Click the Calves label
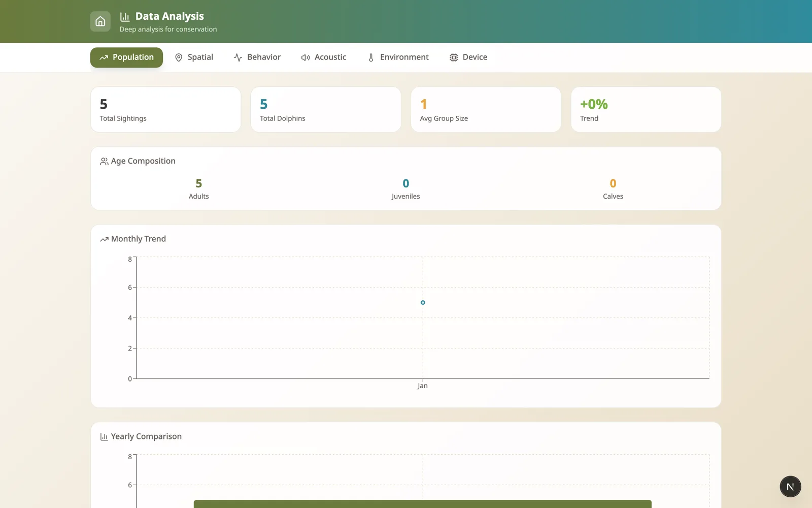Viewport: 812px width, 508px height. click(613, 197)
